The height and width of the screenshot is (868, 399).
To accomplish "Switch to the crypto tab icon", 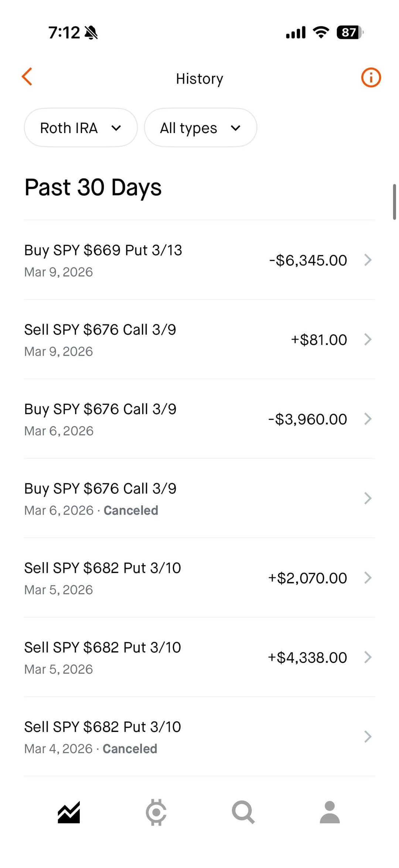I will pos(156,812).
